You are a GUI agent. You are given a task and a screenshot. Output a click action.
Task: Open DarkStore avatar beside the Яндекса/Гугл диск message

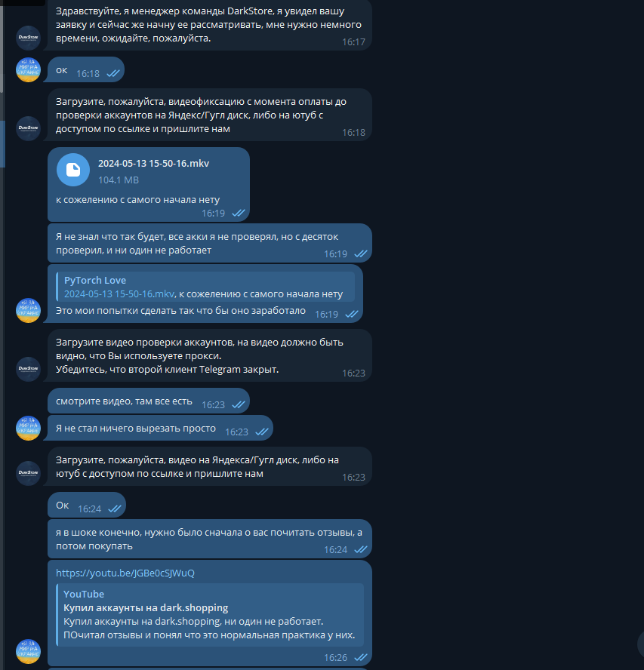[x=28, y=473]
